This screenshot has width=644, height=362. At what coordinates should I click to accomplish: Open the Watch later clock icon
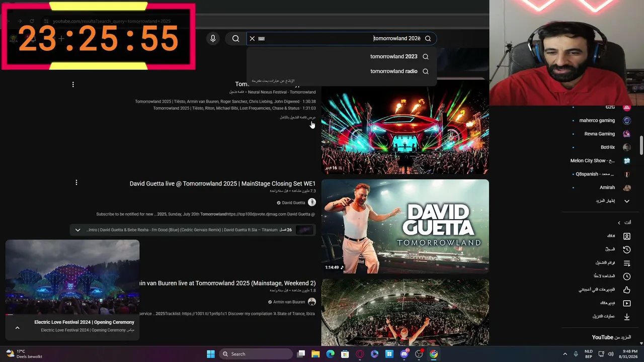tap(627, 276)
